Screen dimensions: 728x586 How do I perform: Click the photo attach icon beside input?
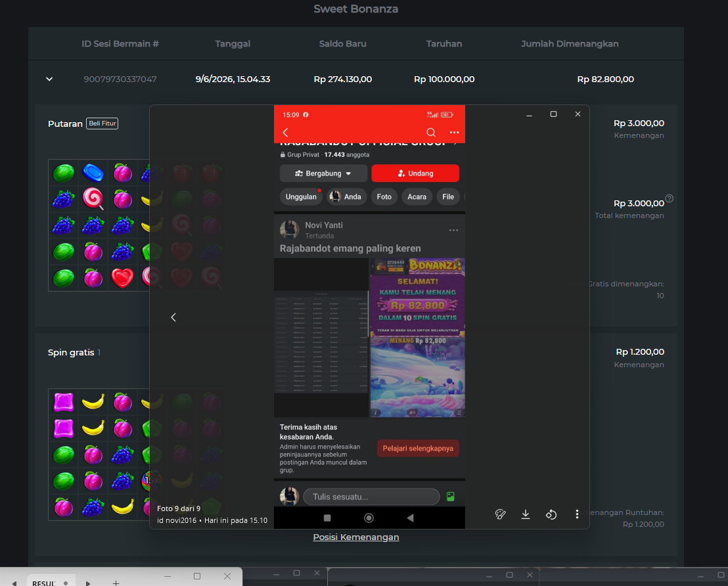coord(450,497)
